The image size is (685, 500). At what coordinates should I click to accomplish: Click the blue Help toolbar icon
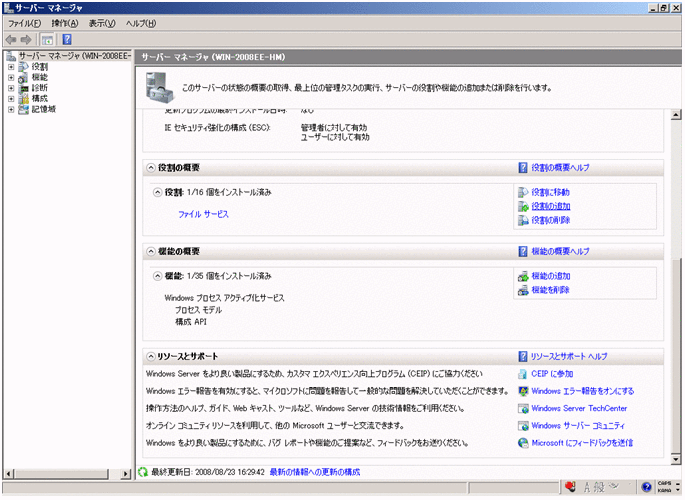pos(67,40)
